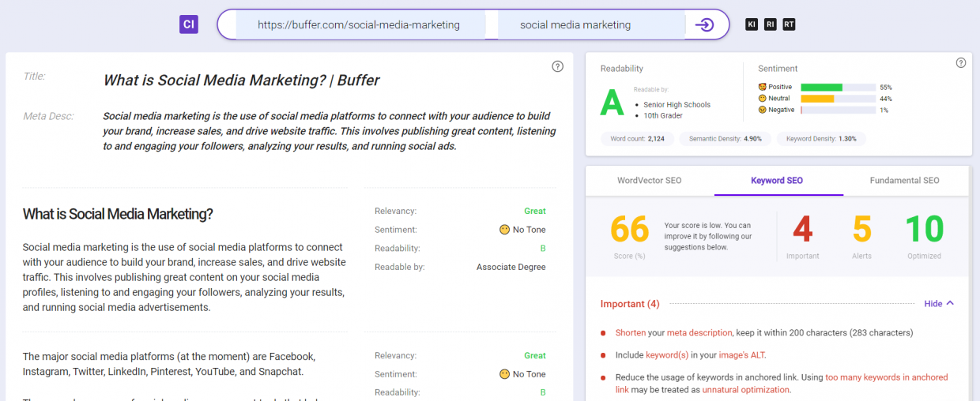980x401 pixels.
Task: Click the 44% Neutral percentage
Action: coord(886,99)
